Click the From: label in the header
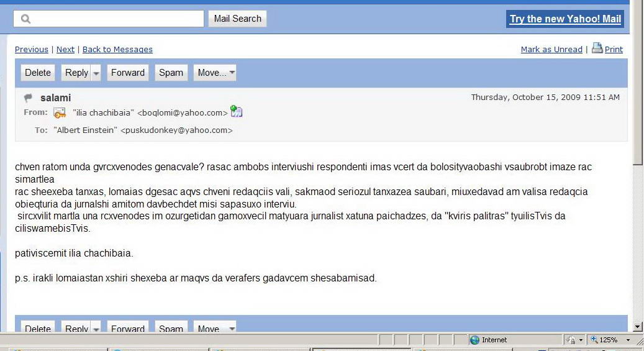 coord(36,112)
